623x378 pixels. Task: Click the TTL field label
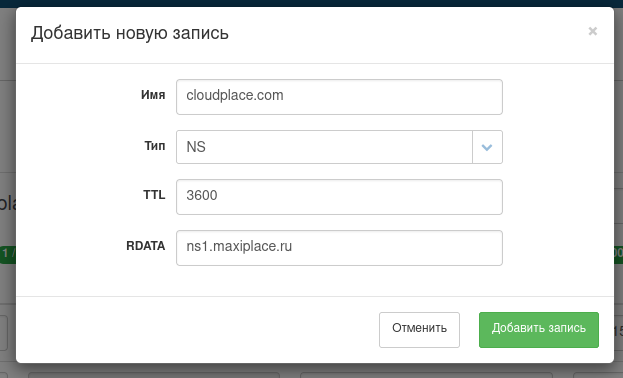coord(154,195)
